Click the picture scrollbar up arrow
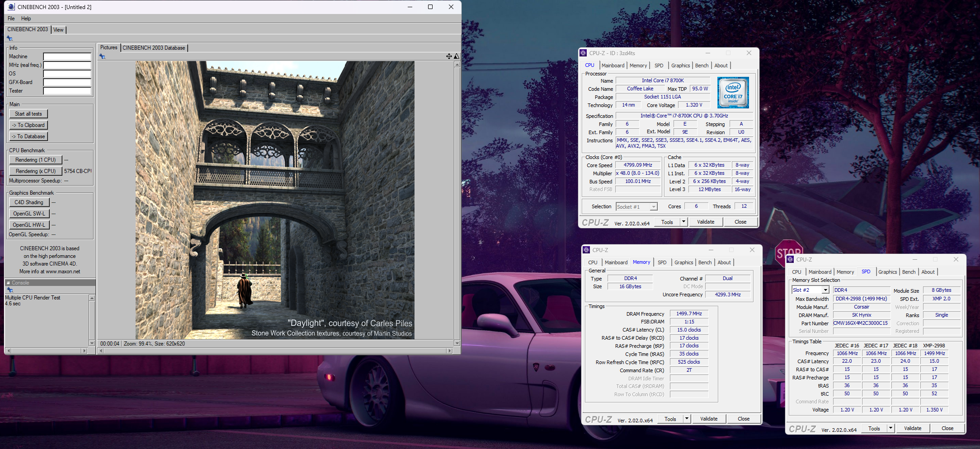Screen dimensions: 980x449 tap(457, 64)
